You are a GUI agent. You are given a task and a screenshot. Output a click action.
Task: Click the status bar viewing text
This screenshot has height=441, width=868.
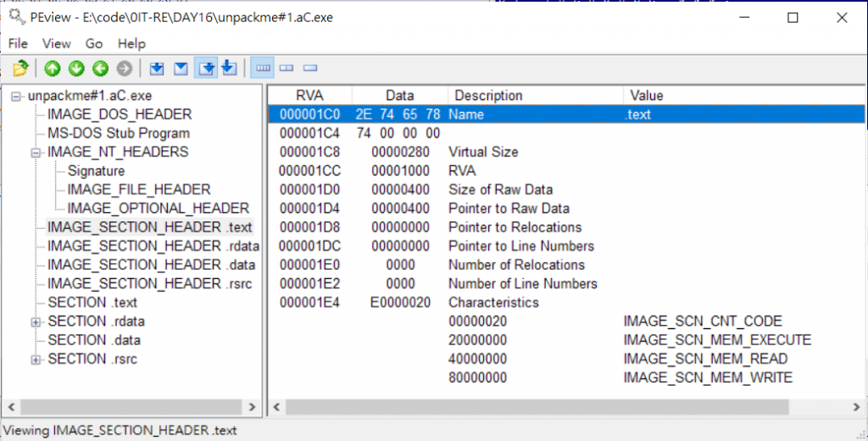click(120, 431)
